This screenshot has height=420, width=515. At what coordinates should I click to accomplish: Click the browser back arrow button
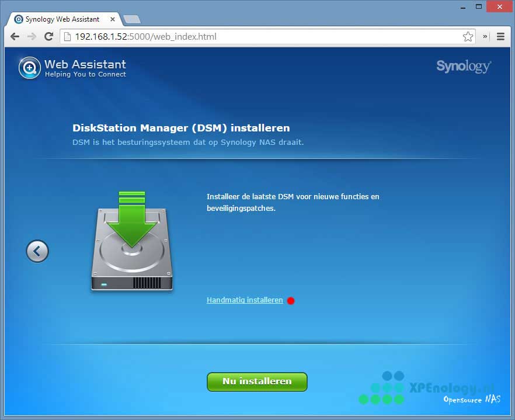pyautogui.click(x=15, y=36)
